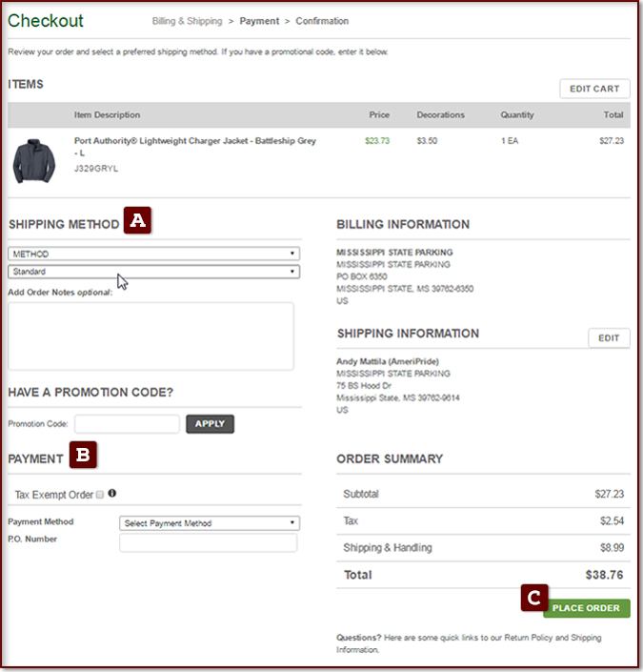
Task: Open the Select Payment Method dropdown
Action: coord(210,523)
